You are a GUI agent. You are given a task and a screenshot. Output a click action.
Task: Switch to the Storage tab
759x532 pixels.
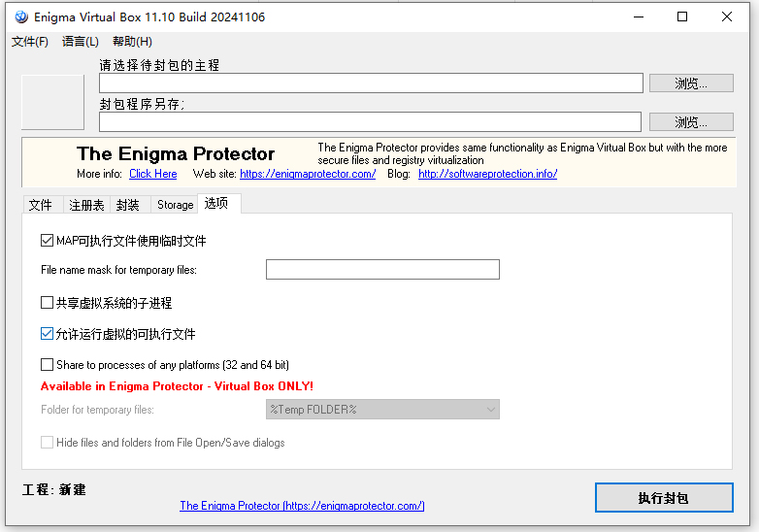click(175, 205)
